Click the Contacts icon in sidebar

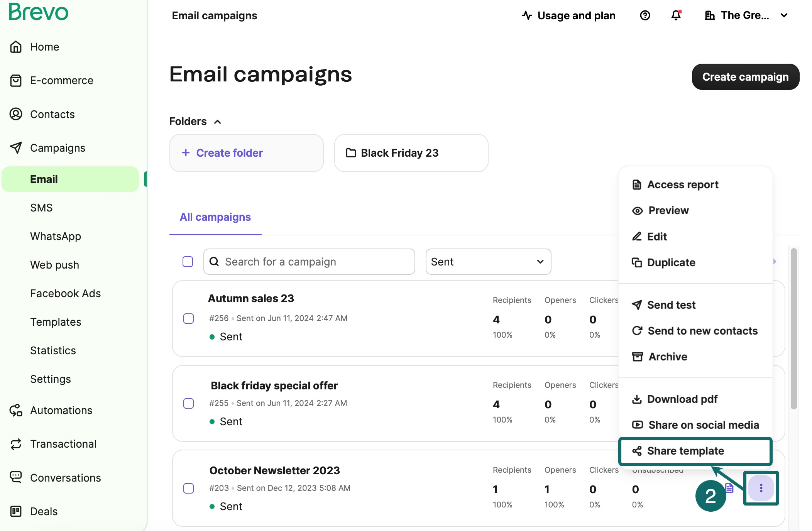pyautogui.click(x=16, y=114)
